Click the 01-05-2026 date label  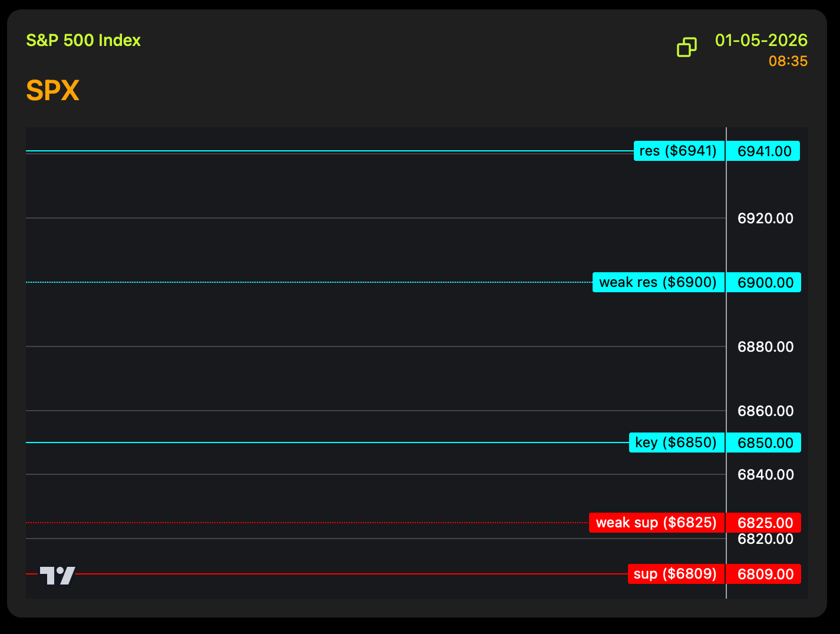pos(760,40)
